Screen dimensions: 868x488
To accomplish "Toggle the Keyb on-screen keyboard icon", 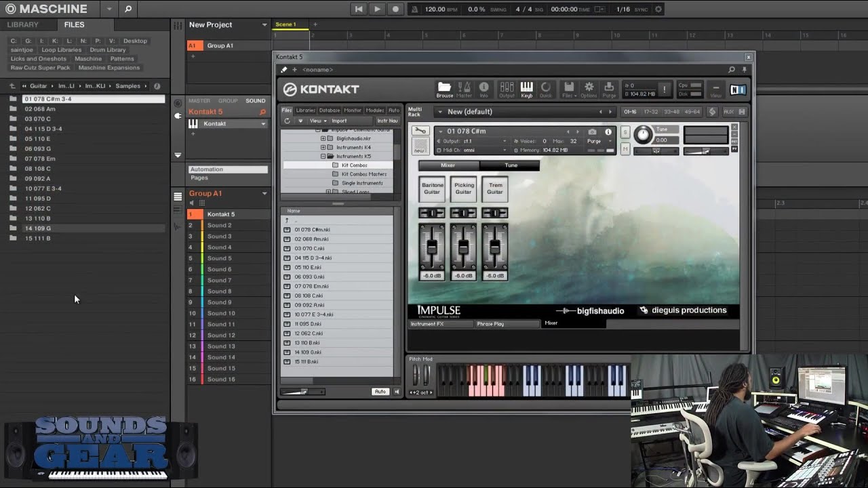I will point(526,89).
